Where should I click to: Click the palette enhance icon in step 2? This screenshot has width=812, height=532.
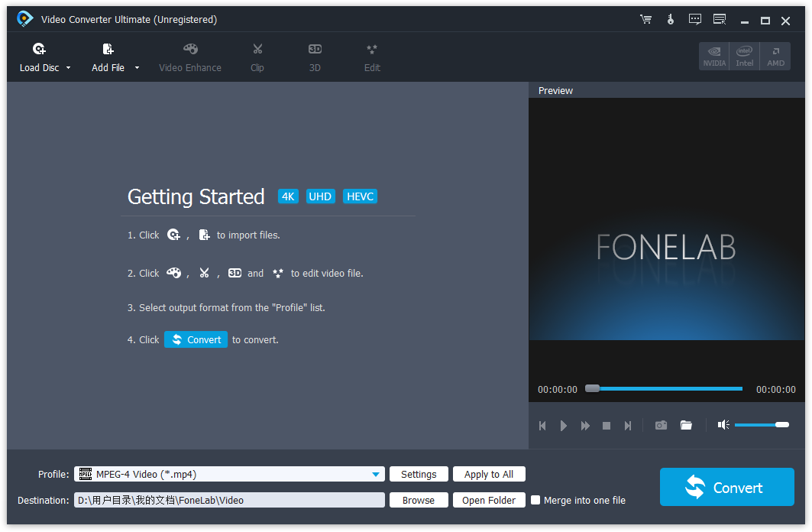173,272
